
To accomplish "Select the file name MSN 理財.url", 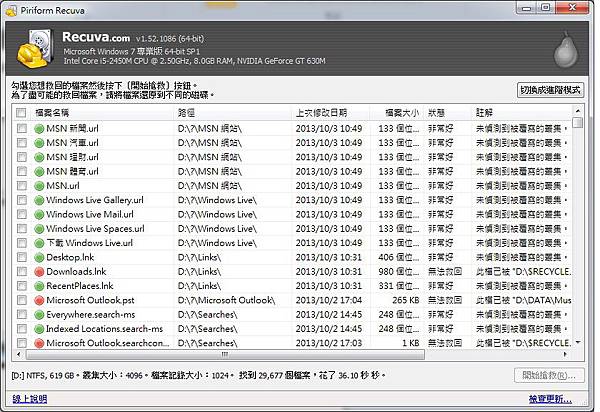I will click(x=72, y=157).
